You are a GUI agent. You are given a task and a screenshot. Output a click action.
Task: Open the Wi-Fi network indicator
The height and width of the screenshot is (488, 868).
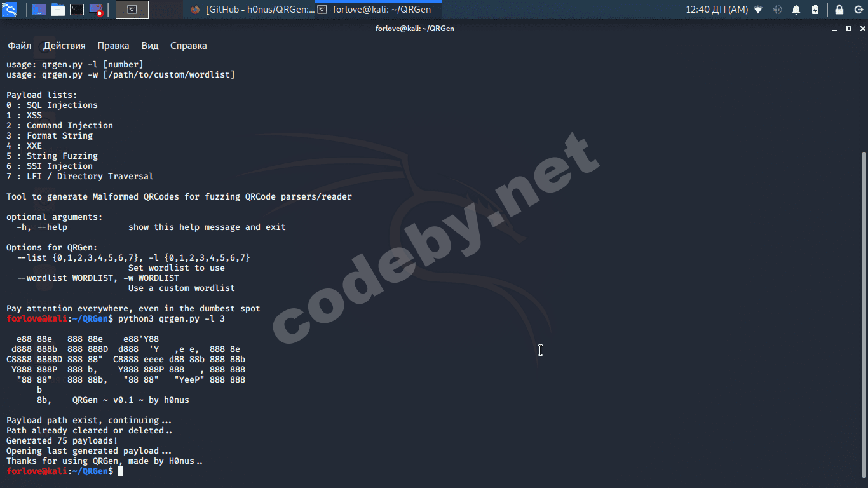point(758,10)
